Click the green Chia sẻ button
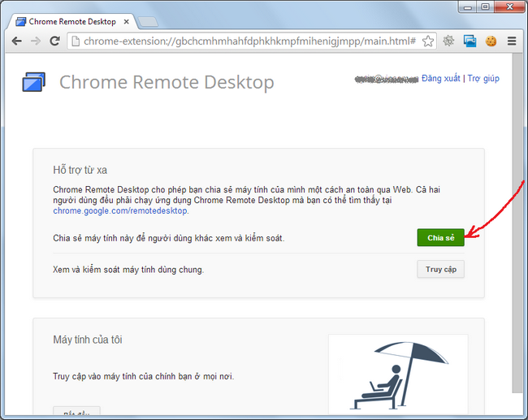 point(440,237)
